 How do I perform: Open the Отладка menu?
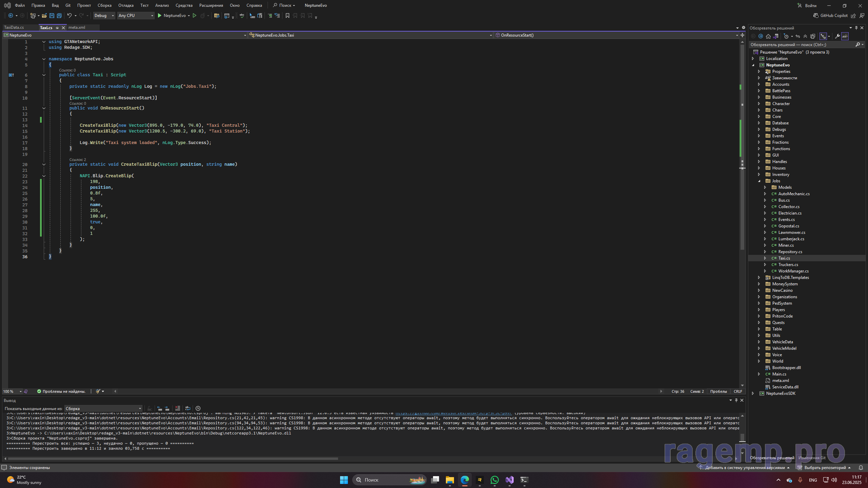pyautogui.click(x=126, y=5)
